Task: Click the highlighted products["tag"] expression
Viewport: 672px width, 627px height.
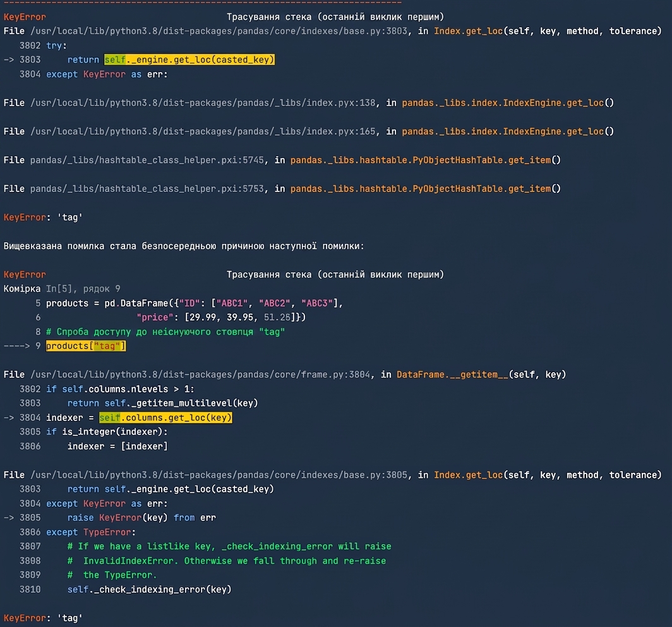Action: point(86,346)
